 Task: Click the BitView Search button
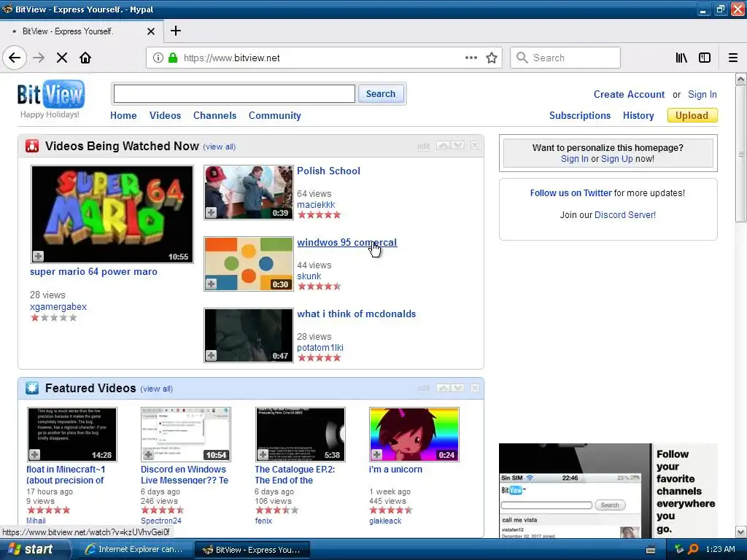(381, 94)
